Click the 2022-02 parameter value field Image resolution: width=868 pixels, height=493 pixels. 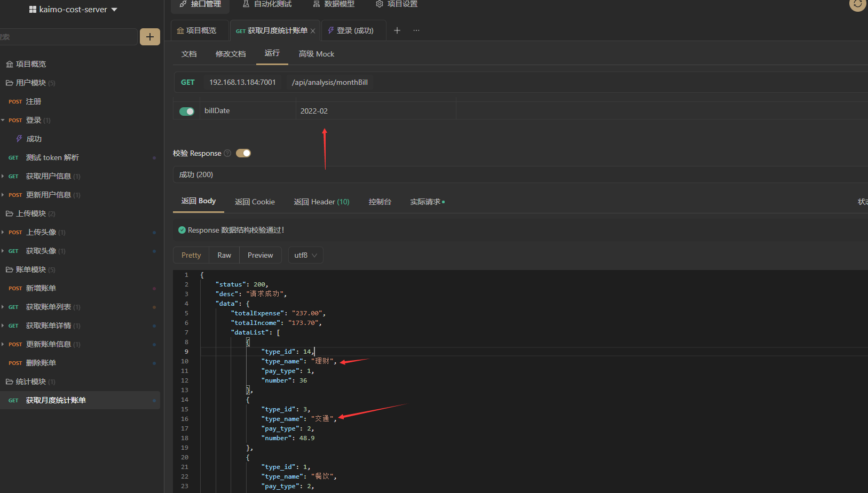click(x=376, y=110)
